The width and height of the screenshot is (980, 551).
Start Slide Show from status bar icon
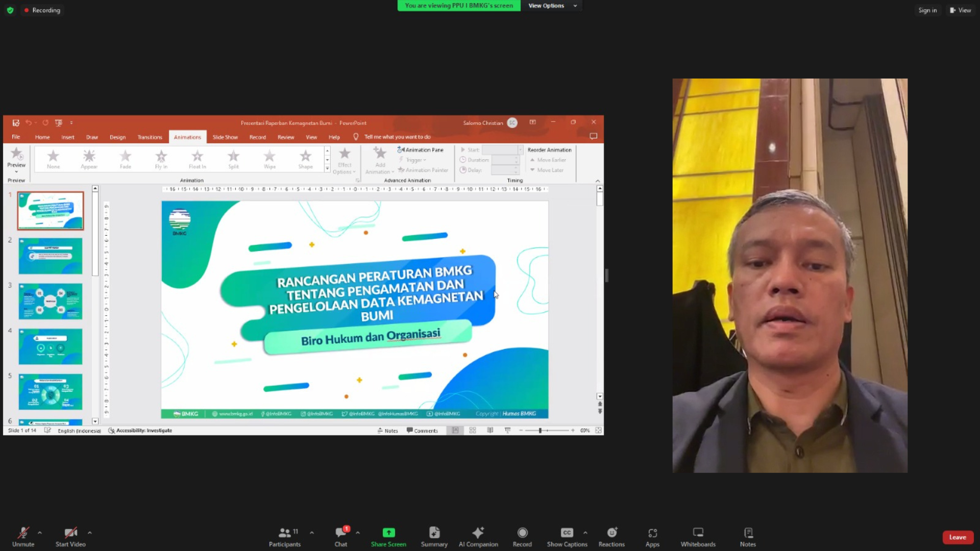[507, 431]
